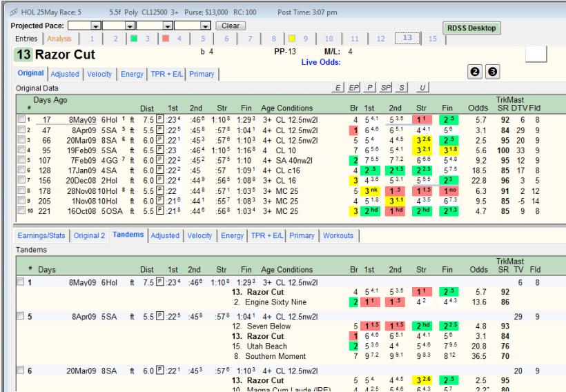Open the second Projected Pace dropdown

click(x=130, y=26)
